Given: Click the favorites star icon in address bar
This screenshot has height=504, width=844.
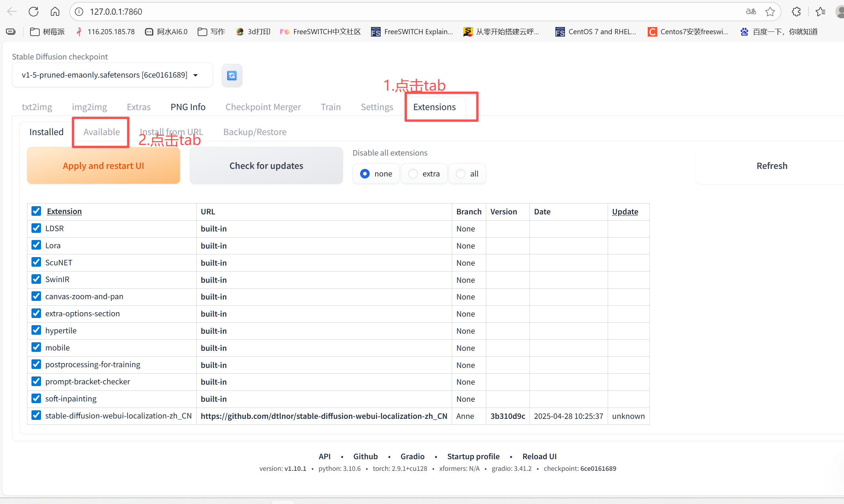Looking at the screenshot, I should pos(770,12).
